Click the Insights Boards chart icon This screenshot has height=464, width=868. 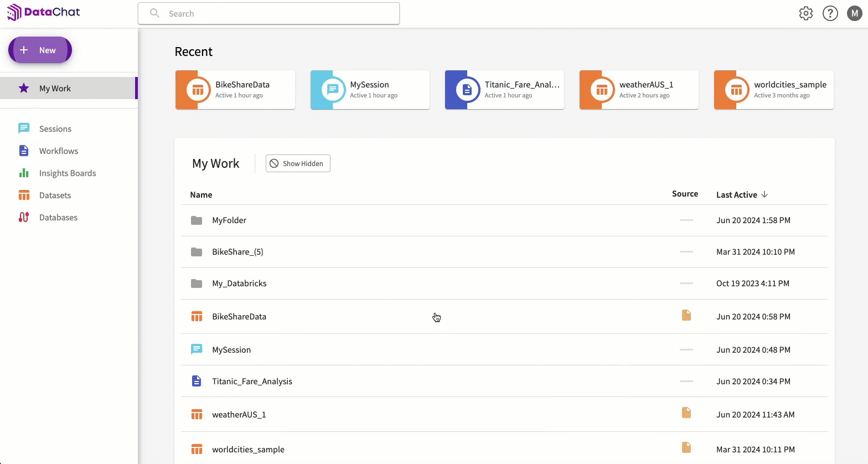click(x=24, y=173)
